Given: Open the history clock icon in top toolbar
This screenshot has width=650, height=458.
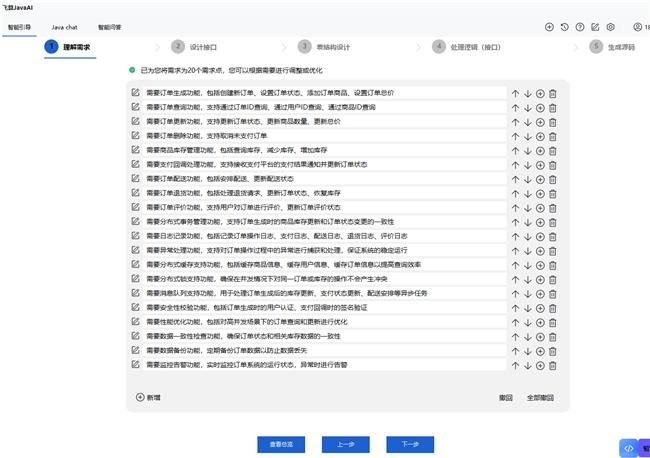Looking at the screenshot, I should point(565,27).
